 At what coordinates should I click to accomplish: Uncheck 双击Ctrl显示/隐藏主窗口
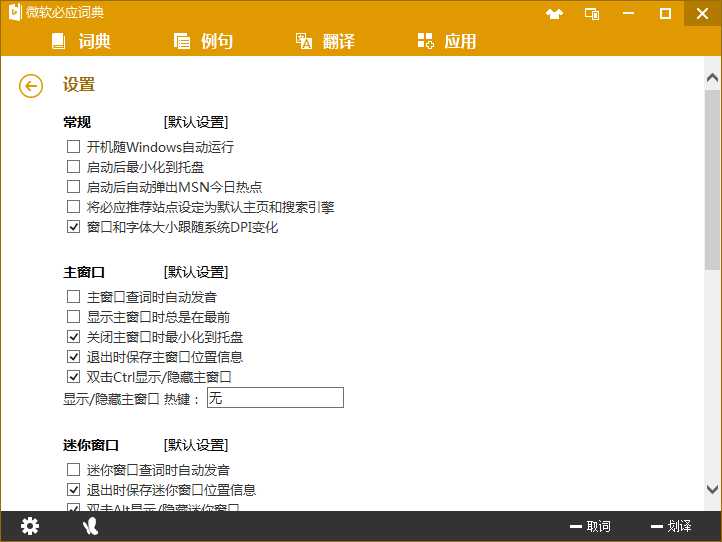click(x=74, y=377)
